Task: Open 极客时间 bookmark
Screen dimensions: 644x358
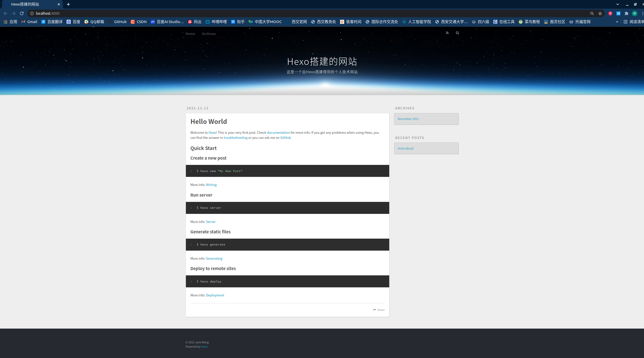Action: (351, 22)
